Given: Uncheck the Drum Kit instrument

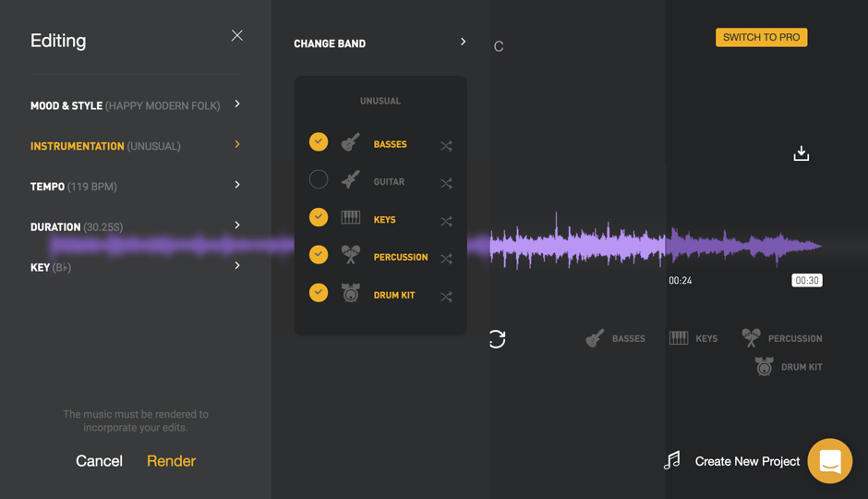Looking at the screenshot, I should tap(319, 292).
